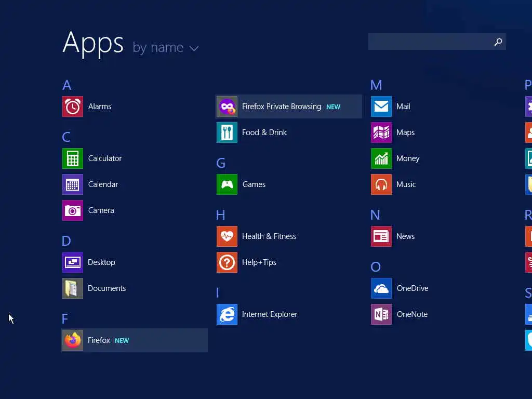The height and width of the screenshot is (399, 532).
Task: Open the Money chart icon
Action: (x=381, y=158)
